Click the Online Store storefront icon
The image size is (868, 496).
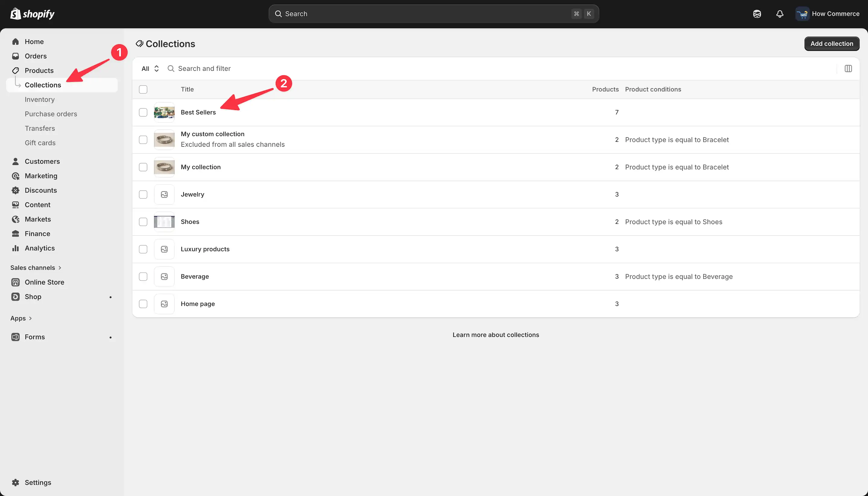[15, 282]
